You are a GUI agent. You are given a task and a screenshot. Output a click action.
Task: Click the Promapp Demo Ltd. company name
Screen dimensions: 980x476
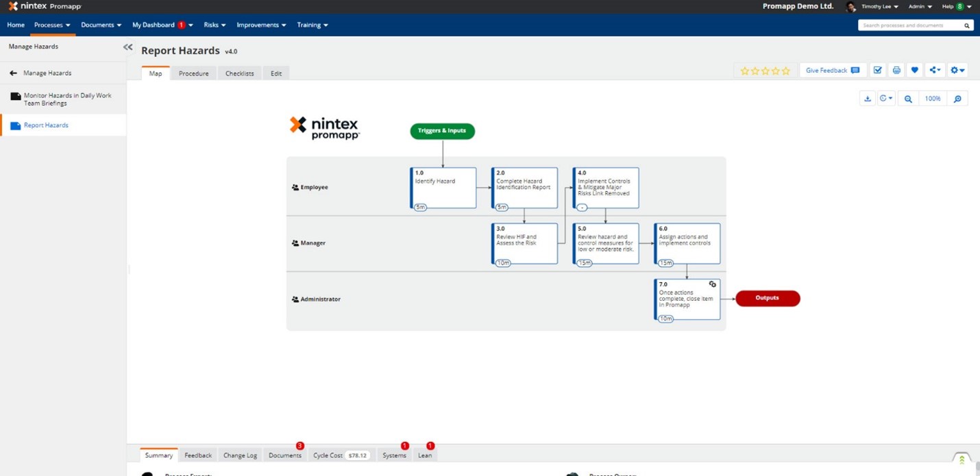(x=798, y=6)
